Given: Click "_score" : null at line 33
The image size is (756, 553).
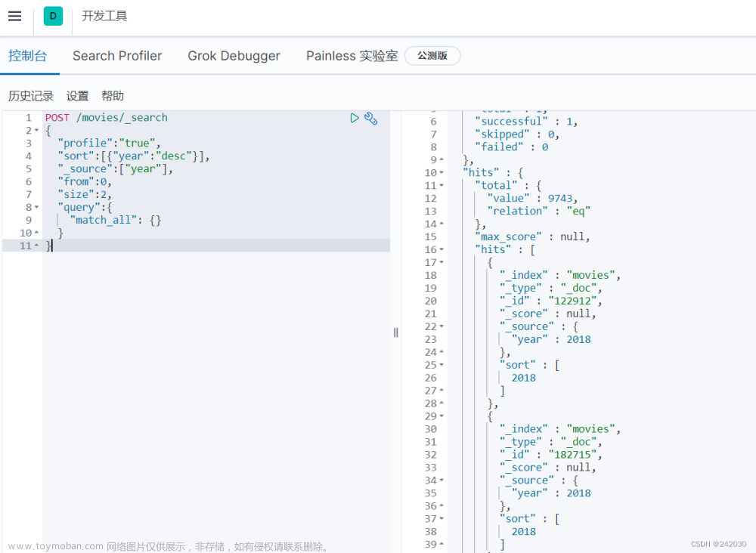Looking at the screenshot, I should [547, 468].
